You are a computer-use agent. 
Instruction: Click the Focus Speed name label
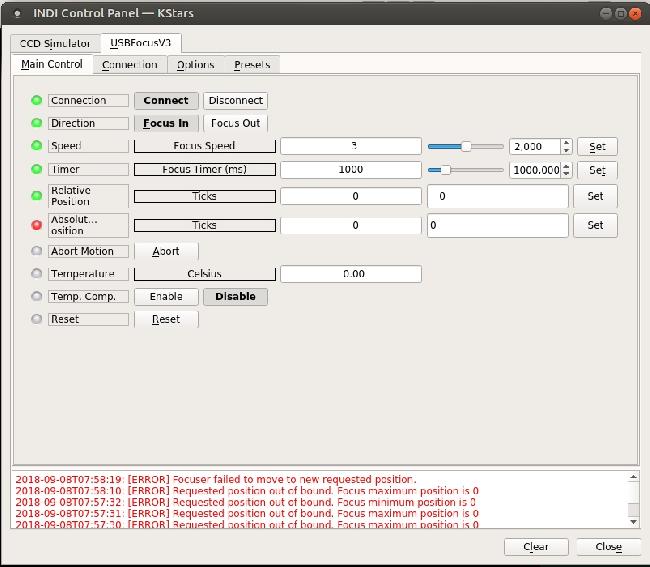(x=205, y=146)
